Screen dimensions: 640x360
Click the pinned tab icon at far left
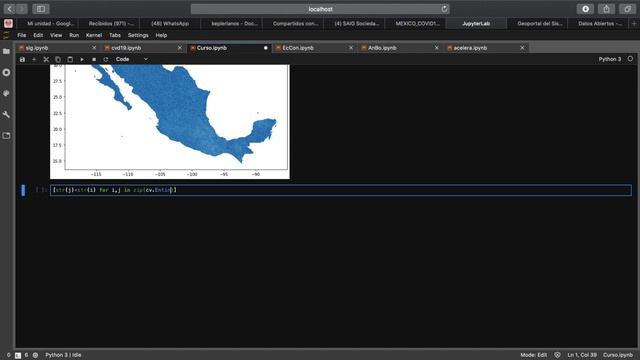tap(8, 24)
